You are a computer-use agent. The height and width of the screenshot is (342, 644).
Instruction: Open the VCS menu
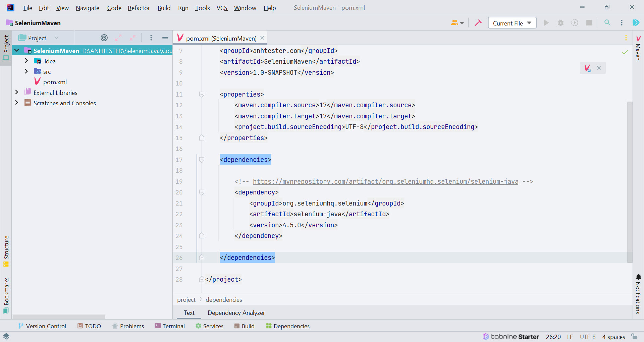(x=222, y=8)
